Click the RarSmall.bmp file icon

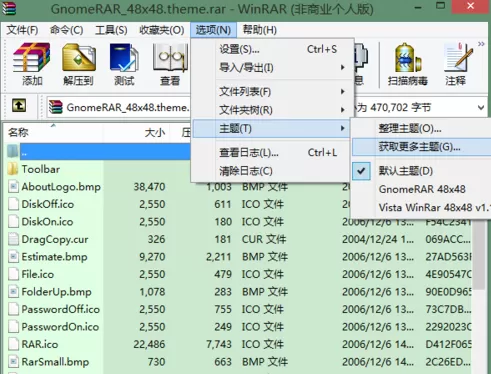pyautogui.click(x=13, y=362)
